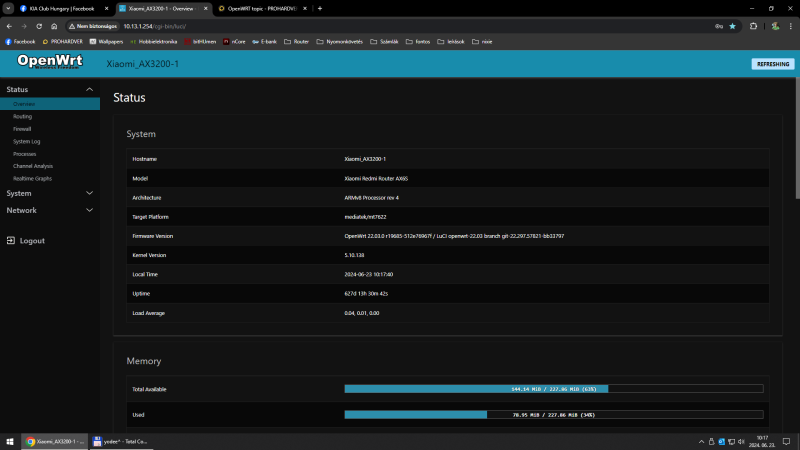Open the Nyomonkövetés bookmarks folder

[x=340, y=42]
